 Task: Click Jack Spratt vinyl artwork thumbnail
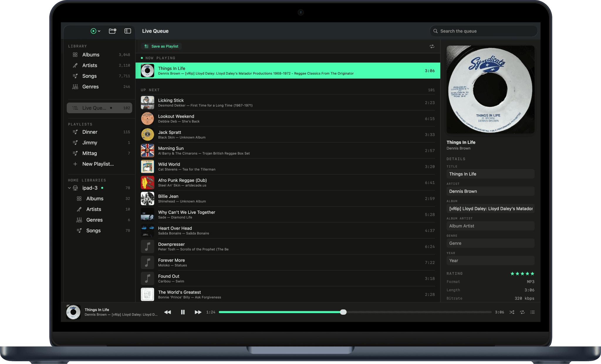[147, 135]
